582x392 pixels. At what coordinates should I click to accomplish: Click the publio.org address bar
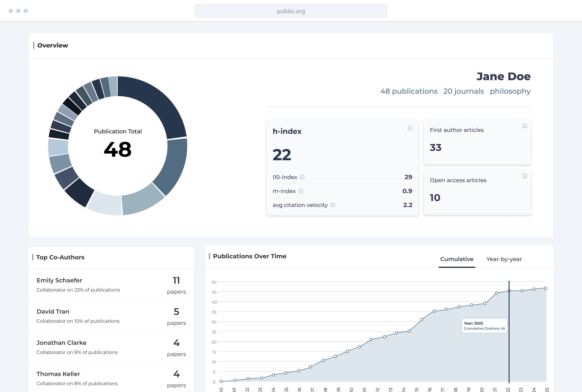(291, 11)
